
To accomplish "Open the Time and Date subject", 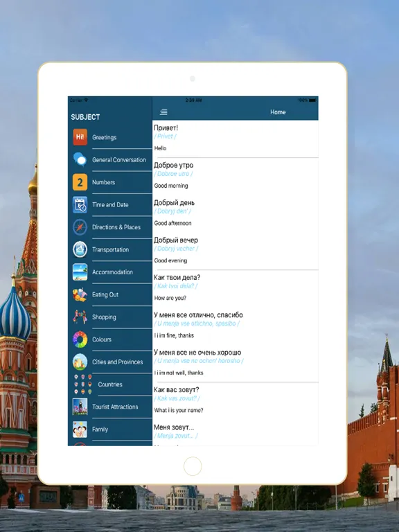I will tap(110, 204).
